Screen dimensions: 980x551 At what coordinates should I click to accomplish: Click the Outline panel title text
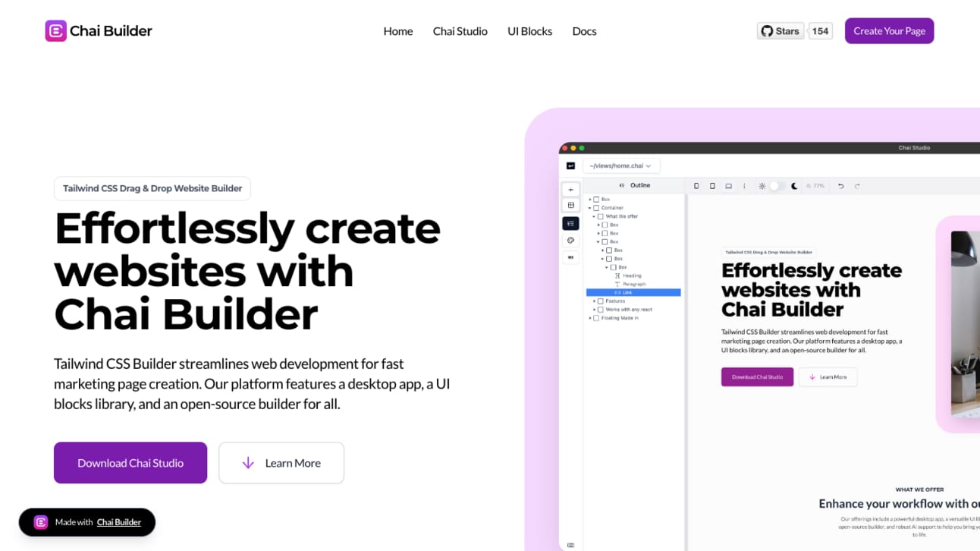pos(640,185)
